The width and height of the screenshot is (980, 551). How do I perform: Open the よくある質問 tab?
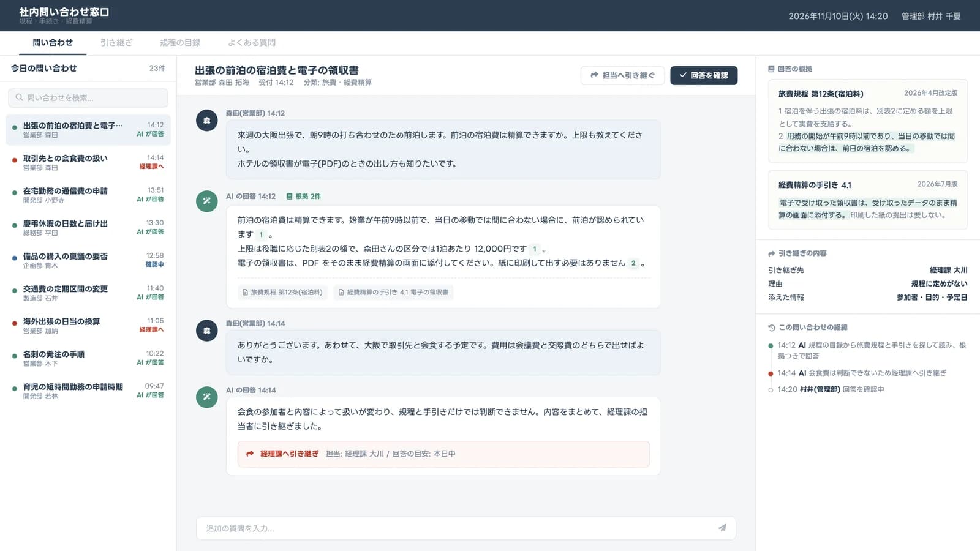tap(252, 42)
